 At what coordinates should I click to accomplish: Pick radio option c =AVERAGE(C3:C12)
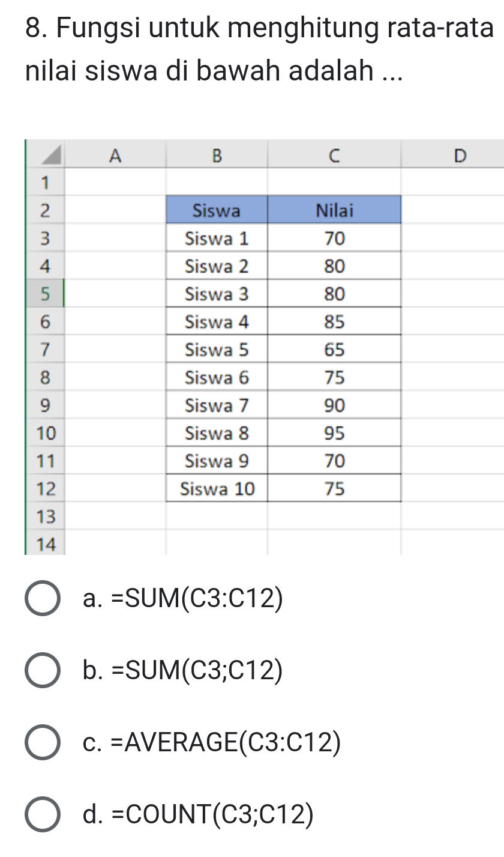point(43,743)
